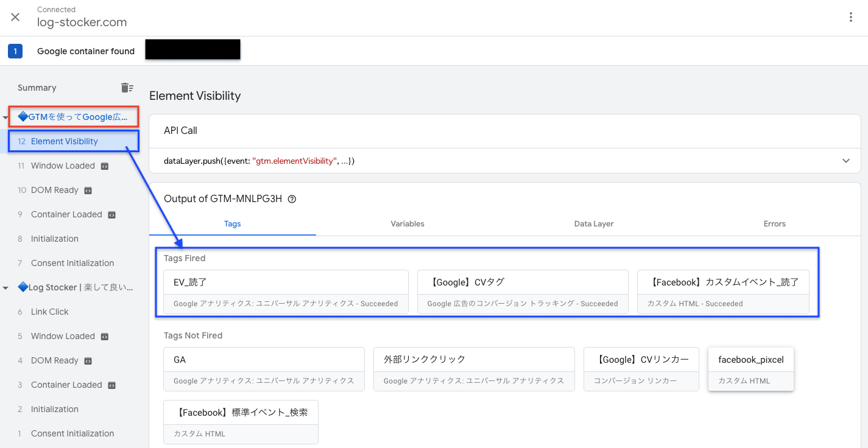Clear the event list with the trash icon
Screen dimensions: 868x448
click(127, 88)
